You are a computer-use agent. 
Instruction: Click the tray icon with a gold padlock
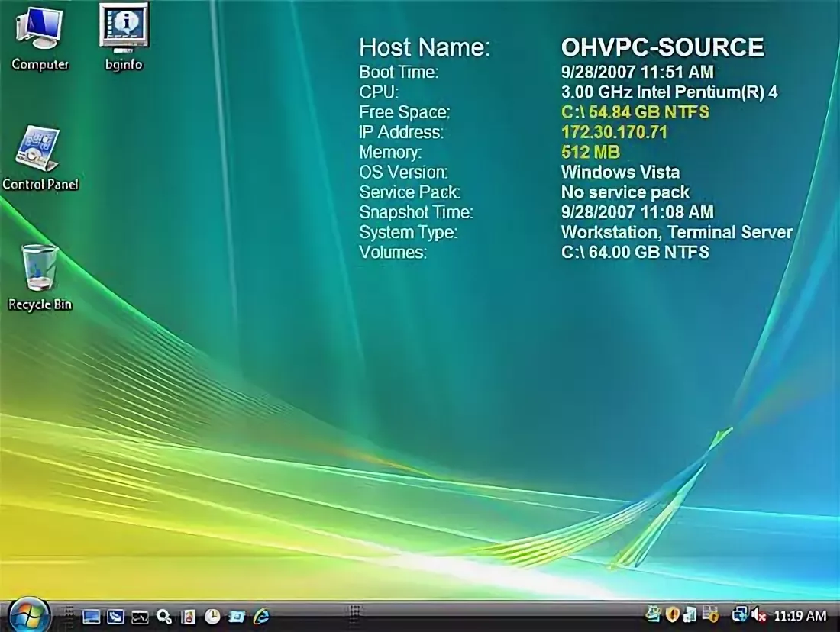[710, 614]
